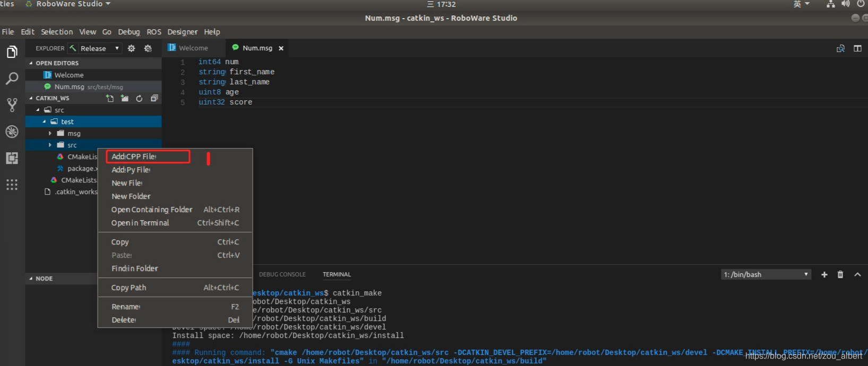Split the editor using the split icon
Image resolution: width=868 pixels, height=366 pixels.
click(857, 48)
